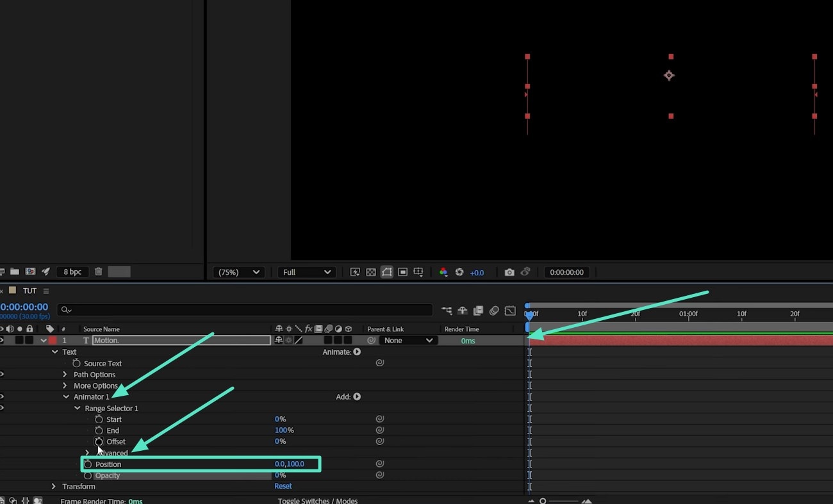Toggle the Offset stopwatch
This screenshot has height=504, width=833.
(x=99, y=441)
